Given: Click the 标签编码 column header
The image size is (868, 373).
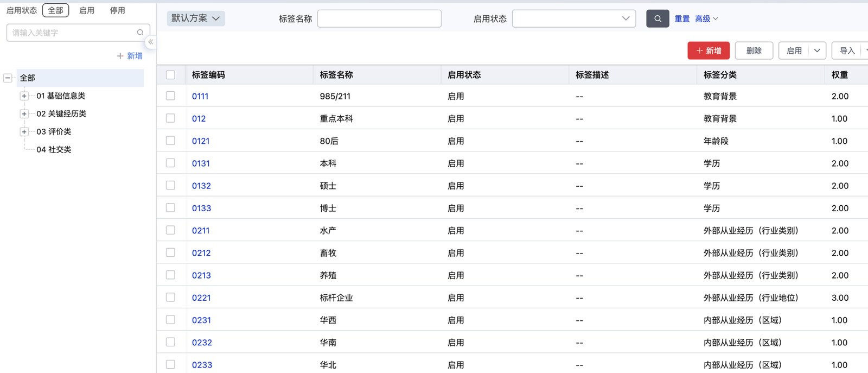Looking at the screenshot, I should (x=208, y=75).
